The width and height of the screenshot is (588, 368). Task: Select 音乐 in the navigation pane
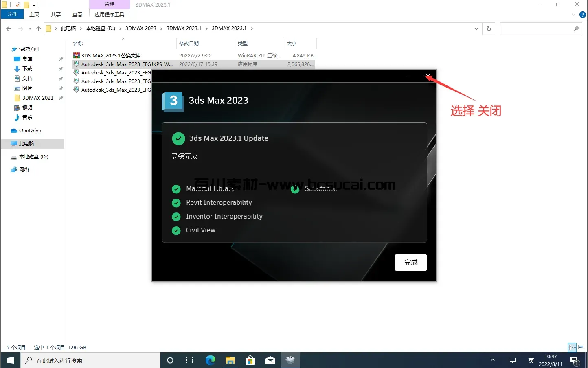click(27, 117)
